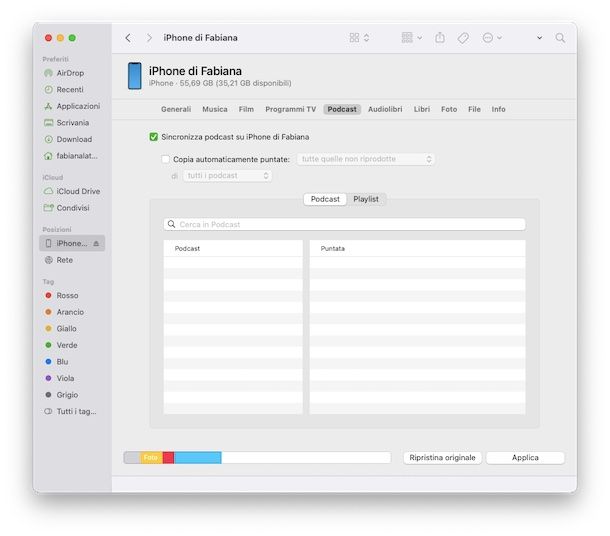Viewport: 610px width, 536px height.
Task: Click the Applica button
Action: click(525, 458)
